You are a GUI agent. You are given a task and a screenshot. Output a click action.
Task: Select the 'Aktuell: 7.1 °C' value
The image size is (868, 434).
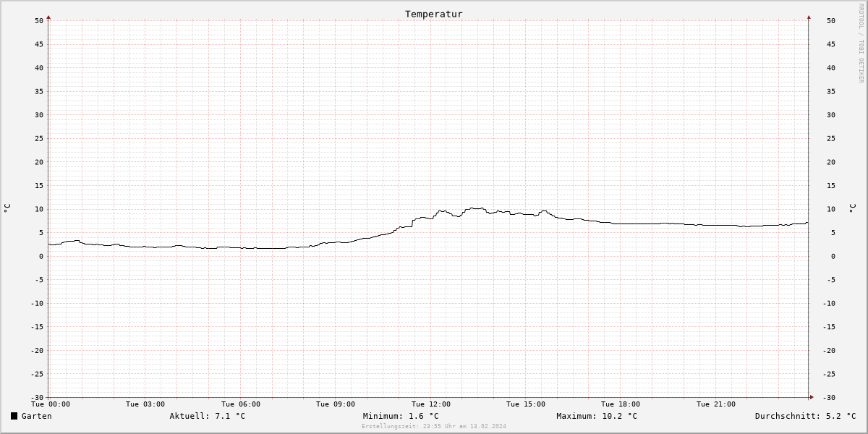click(x=208, y=416)
